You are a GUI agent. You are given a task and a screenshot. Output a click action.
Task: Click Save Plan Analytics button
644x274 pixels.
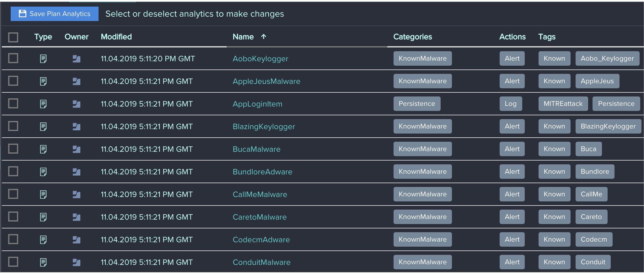(x=55, y=14)
